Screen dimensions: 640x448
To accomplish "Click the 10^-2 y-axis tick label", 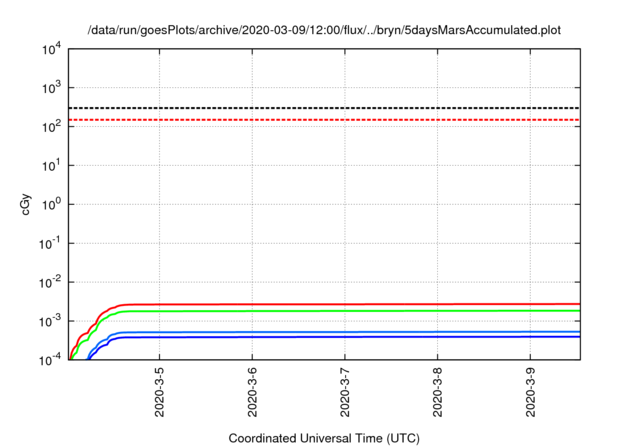I will click(51, 282).
